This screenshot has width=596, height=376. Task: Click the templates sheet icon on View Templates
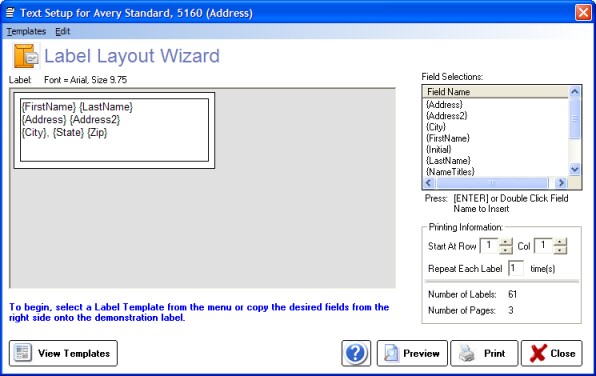click(22, 353)
